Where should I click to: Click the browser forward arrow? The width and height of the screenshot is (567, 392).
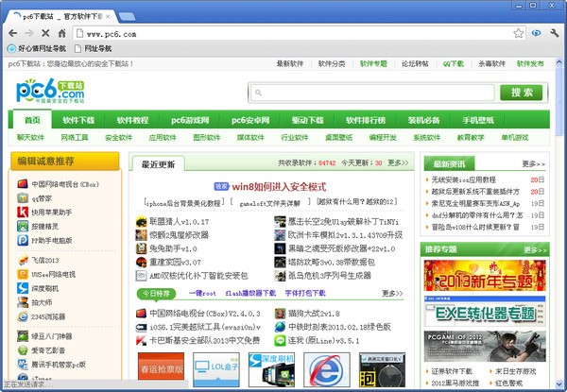[29, 34]
